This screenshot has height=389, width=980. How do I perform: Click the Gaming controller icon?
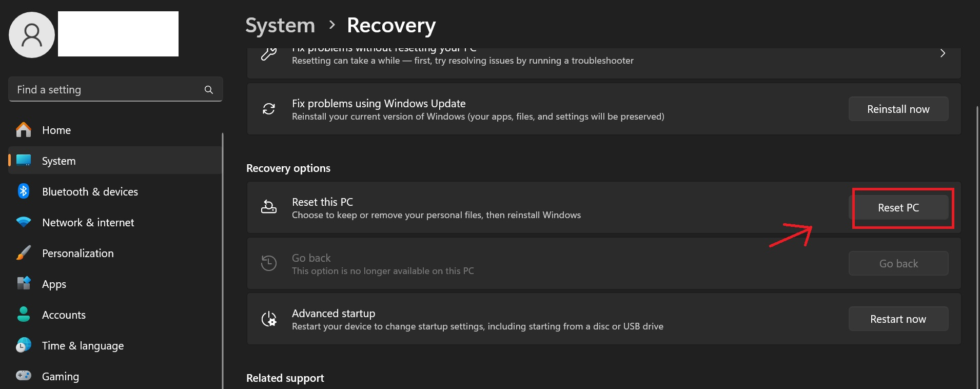(24, 376)
